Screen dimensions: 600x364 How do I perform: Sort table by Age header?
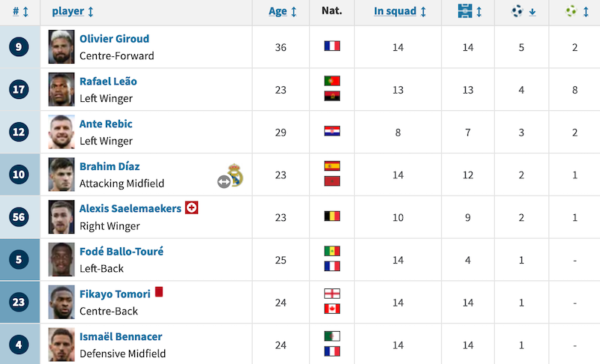coord(283,11)
